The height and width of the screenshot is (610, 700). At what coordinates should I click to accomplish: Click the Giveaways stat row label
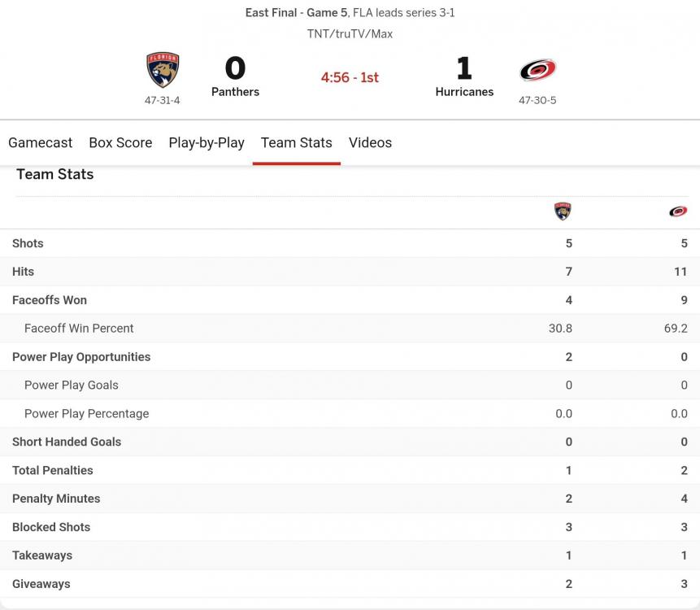pos(41,584)
